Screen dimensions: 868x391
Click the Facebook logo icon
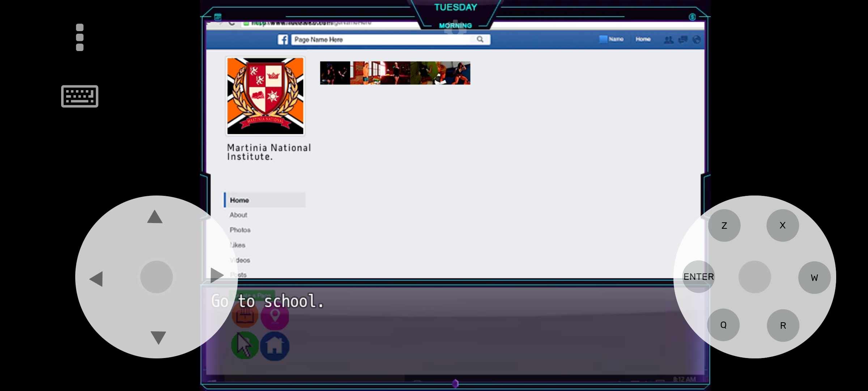point(283,39)
